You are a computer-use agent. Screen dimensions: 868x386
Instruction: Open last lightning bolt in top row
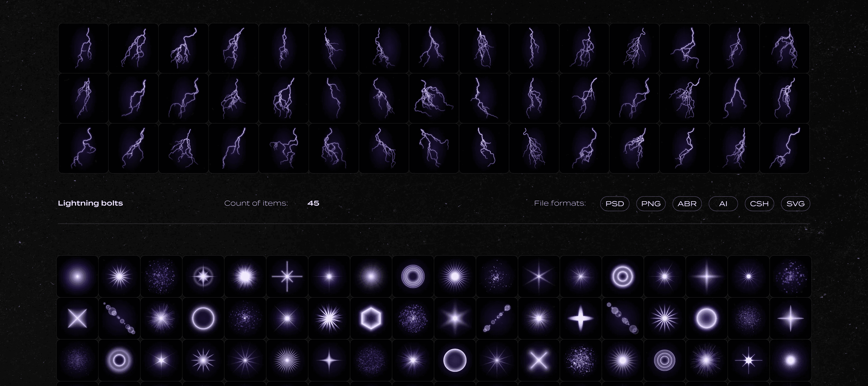click(784, 48)
